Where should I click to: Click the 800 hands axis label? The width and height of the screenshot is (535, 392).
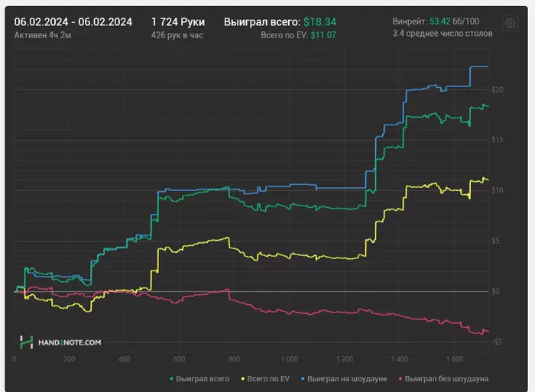[234, 359]
